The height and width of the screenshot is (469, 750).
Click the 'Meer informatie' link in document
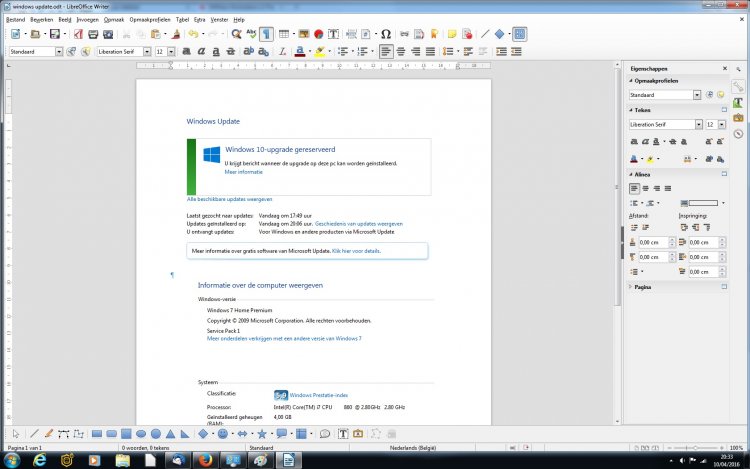point(243,171)
